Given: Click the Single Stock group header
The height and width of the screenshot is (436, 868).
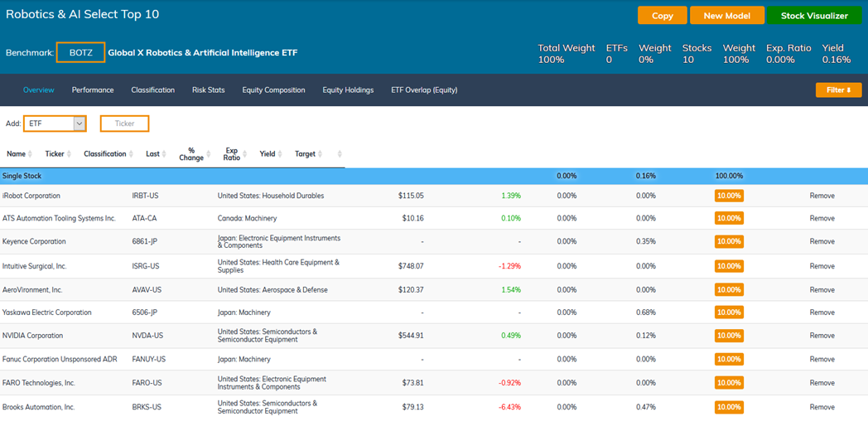Looking at the screenshot, I should tap(434, 177).
